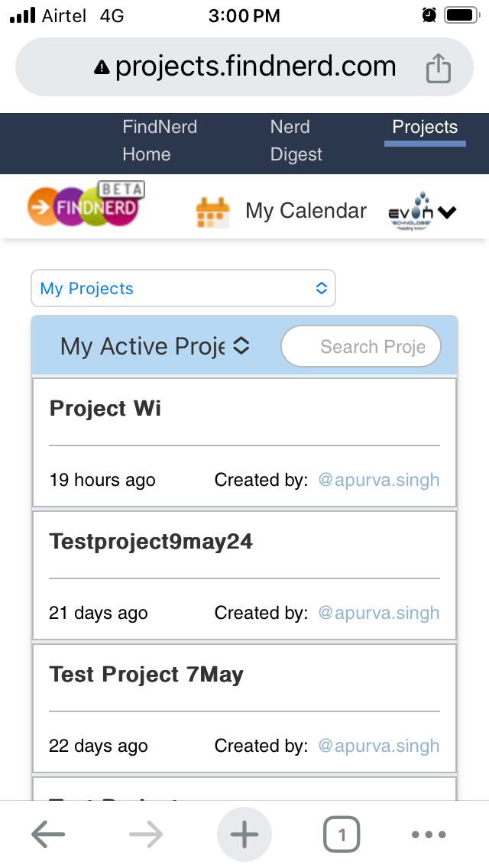The image size is (489, 868).
Task: Open the three-dots browser menu
Action: [429, 834]
